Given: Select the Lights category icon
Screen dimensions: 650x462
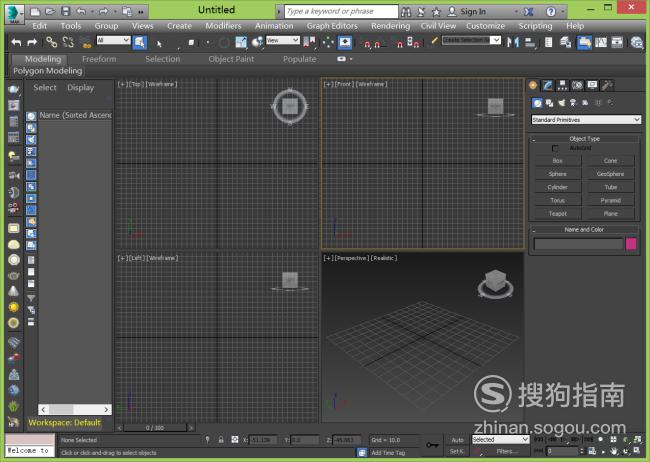Looking at the screenshot, I should [x=561, y=103].
